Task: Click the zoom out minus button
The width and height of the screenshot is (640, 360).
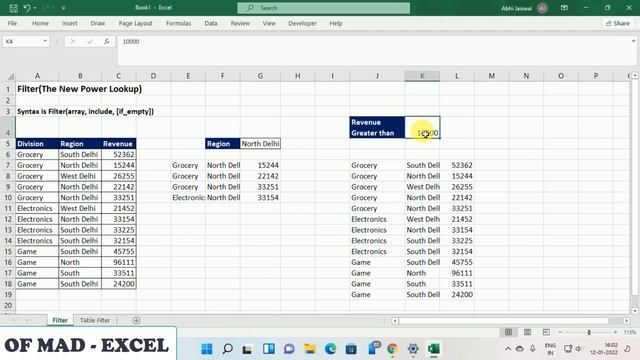Action: [560, 332]
